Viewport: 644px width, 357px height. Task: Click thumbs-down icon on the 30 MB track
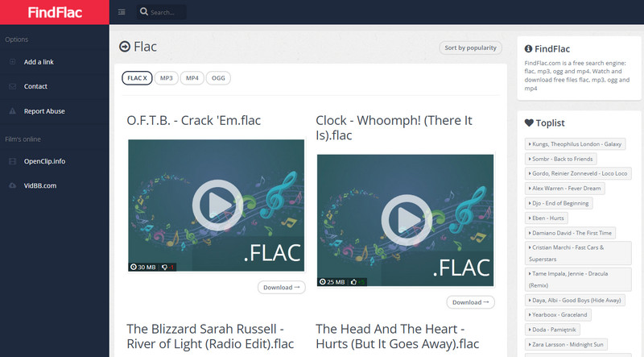(165, 267)
